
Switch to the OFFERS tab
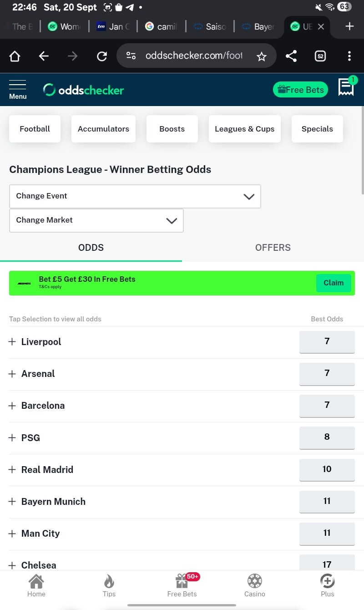click(273, 248)
